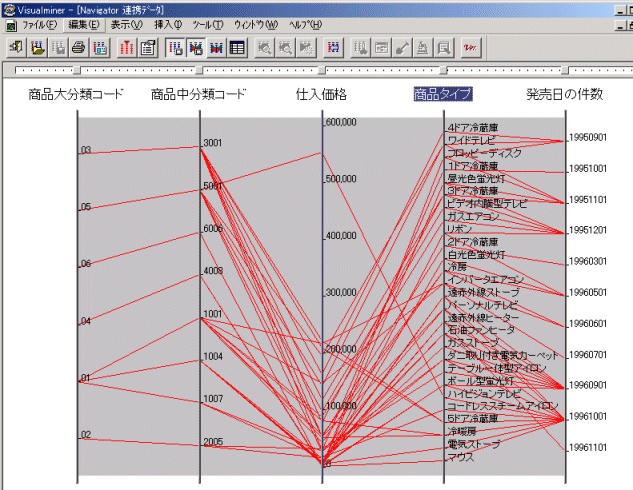Click the マウス product type label
The width and height of the screenshot is (633, 490).
(461, 457)
